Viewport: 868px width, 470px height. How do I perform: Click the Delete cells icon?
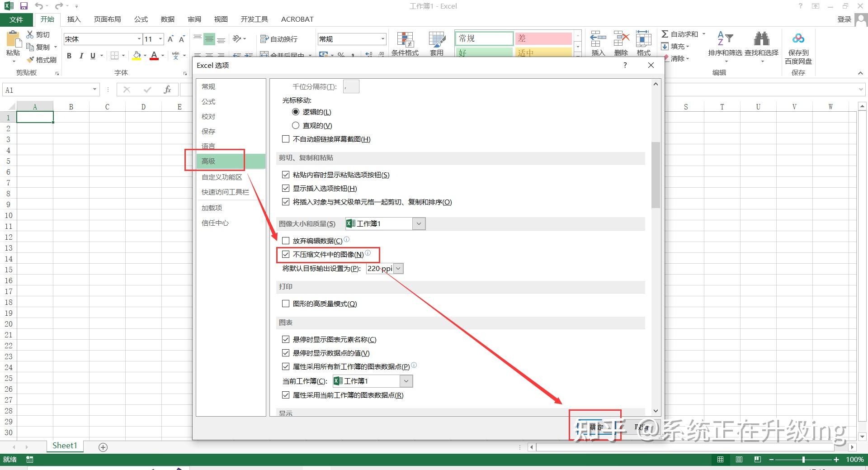coord(621,39)
